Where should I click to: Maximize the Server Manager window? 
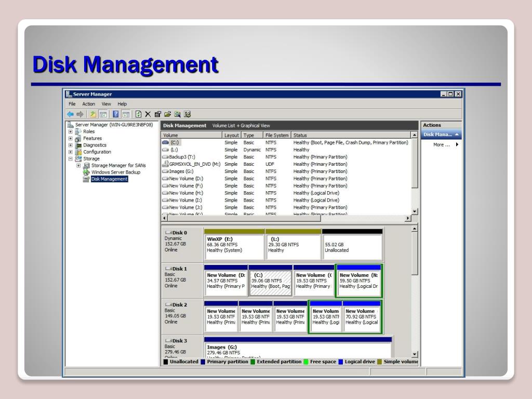pos(450,94)
